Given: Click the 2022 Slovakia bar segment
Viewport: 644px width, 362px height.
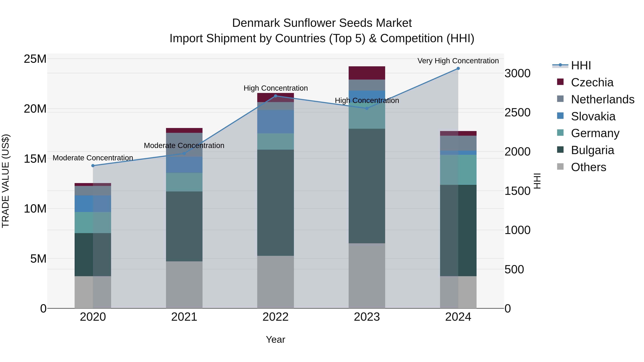Looking at the screenshot, I should (x=275, y=122).
